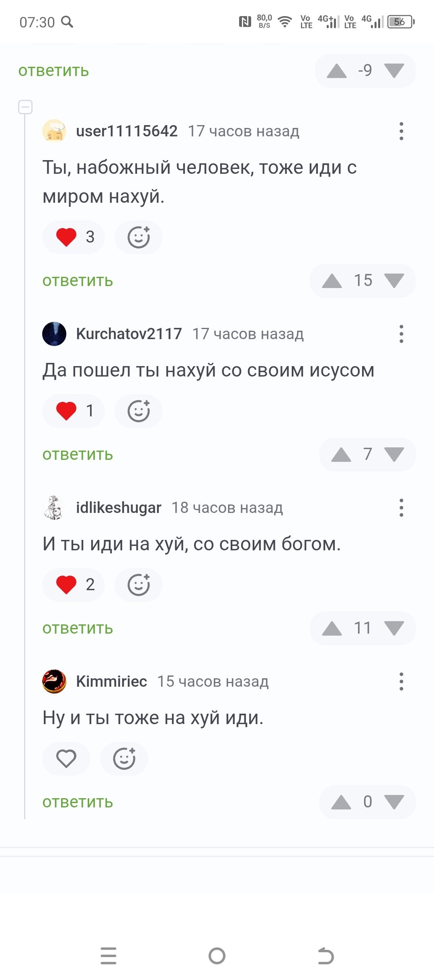The width and height of the screenshot is (434, 980).
Task: Open three-dot menu on Kurchatov2117's comment
Action: pos(401,334)
